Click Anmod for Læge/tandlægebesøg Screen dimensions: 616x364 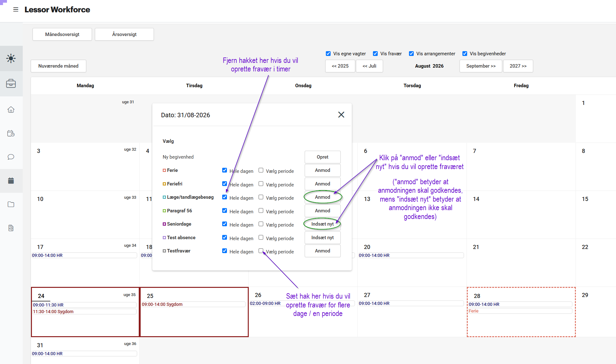322,197
